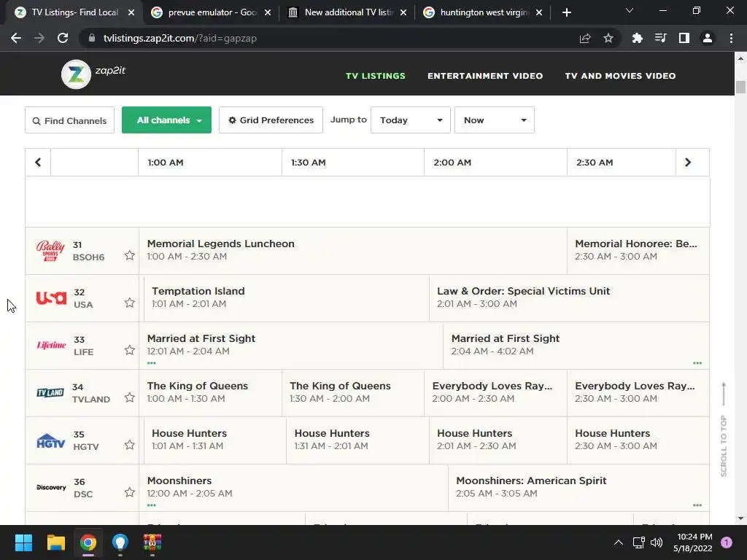Close the TV Listings tab
Viewport: 747px width, 560px height.
(131, 12)
